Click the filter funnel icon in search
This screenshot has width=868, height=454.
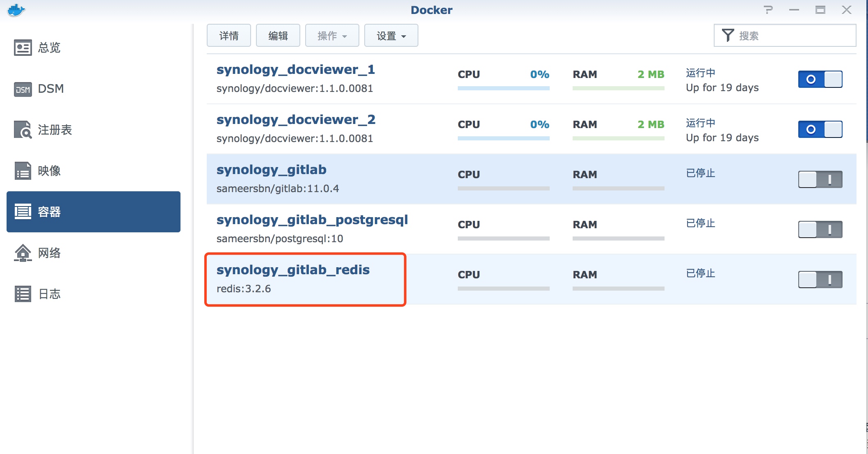pyautogui.click(x=728, y=35)
